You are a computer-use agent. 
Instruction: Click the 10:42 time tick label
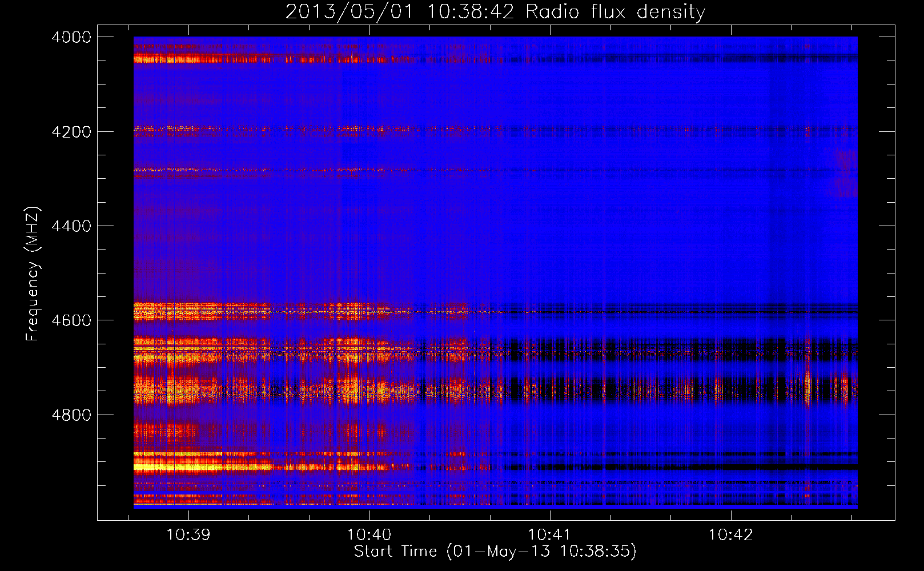730,534
